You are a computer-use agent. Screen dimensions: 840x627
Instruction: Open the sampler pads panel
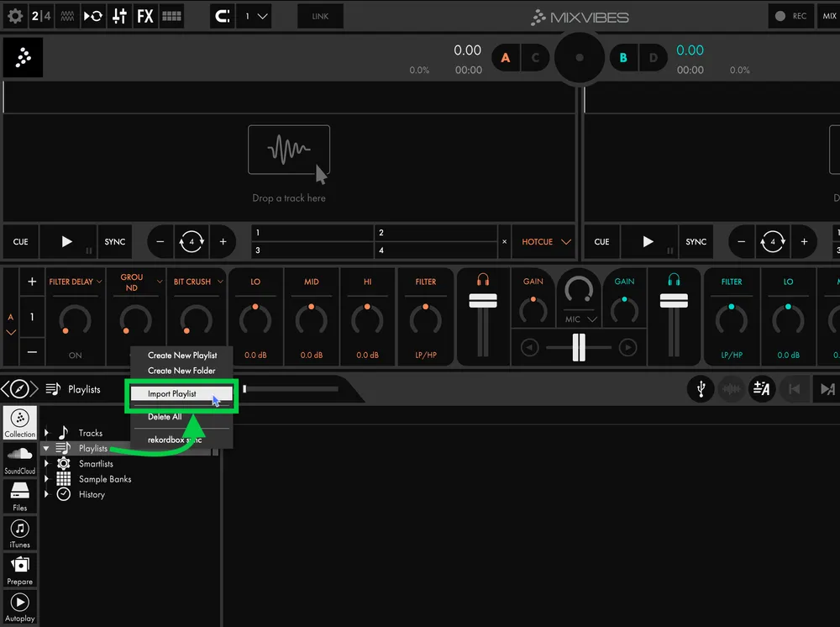pos(171,16)
